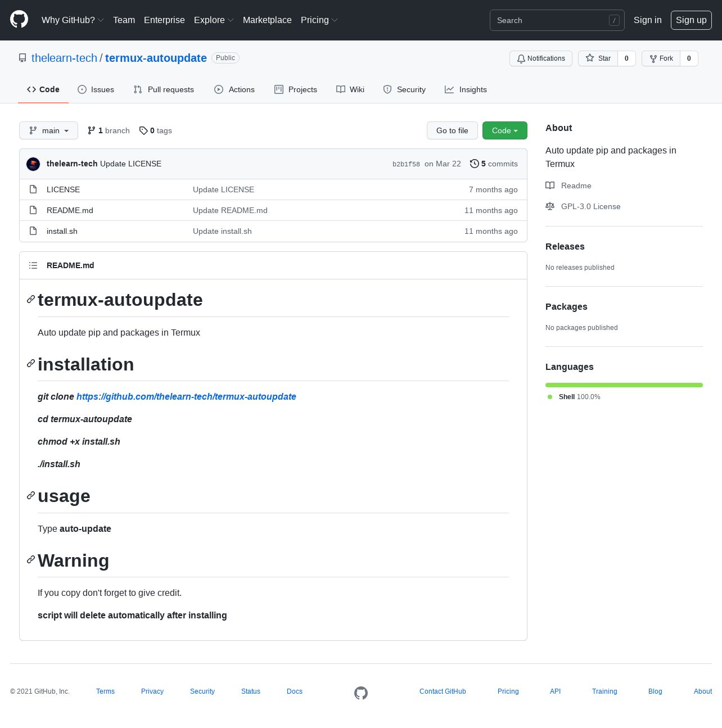This screenshot has width=722, height=728.
Task: Expand the Why GitHub? menu
Action: (73, 20)
